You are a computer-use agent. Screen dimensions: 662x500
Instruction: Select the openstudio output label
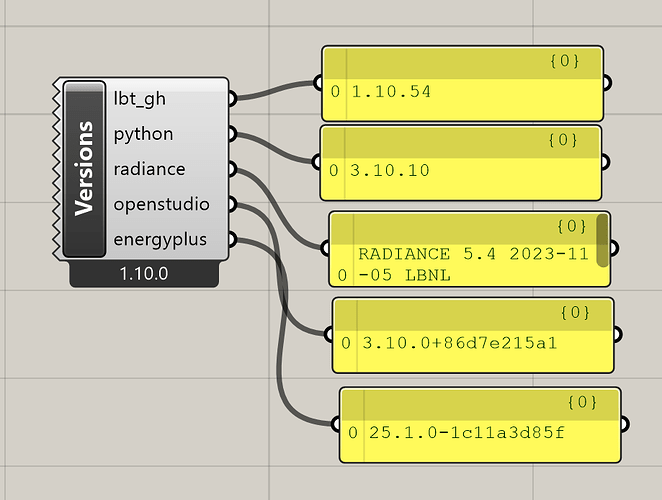(x=162, y=204)
